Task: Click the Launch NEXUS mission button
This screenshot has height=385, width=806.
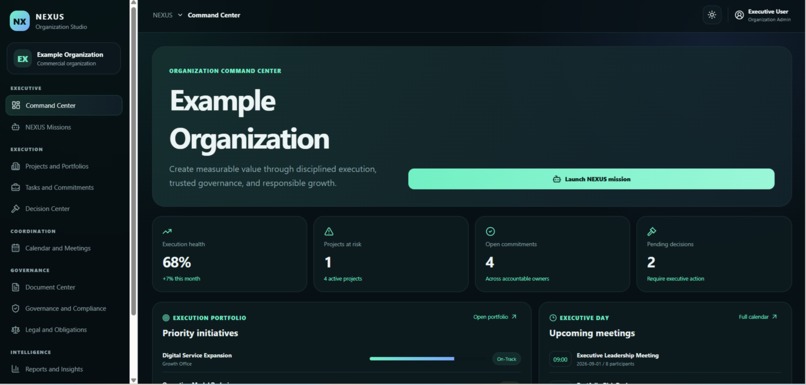Action: tap(591, 179)
